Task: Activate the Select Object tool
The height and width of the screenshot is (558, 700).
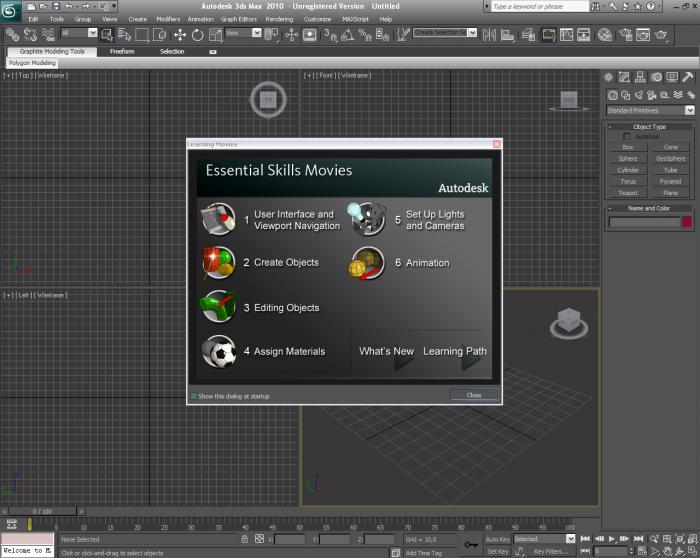Action: (x=107, y=34)
